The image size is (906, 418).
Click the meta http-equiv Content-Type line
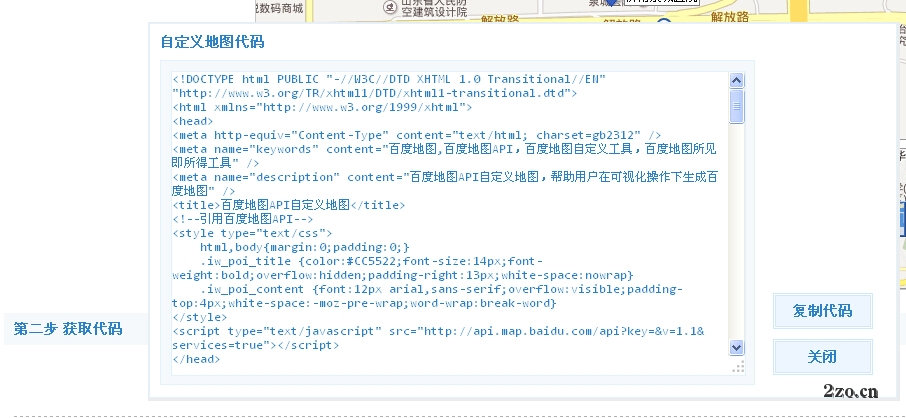[x=417, y=135]
